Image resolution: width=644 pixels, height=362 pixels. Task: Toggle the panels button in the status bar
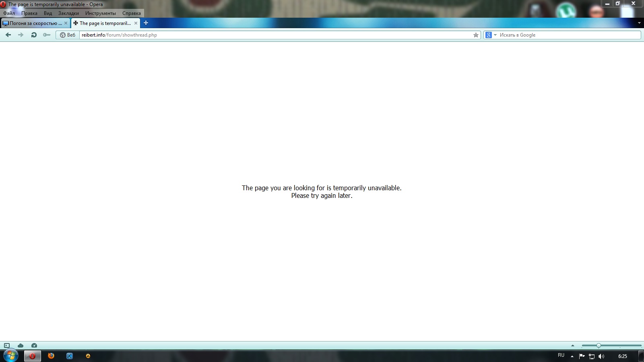[7, 346]
